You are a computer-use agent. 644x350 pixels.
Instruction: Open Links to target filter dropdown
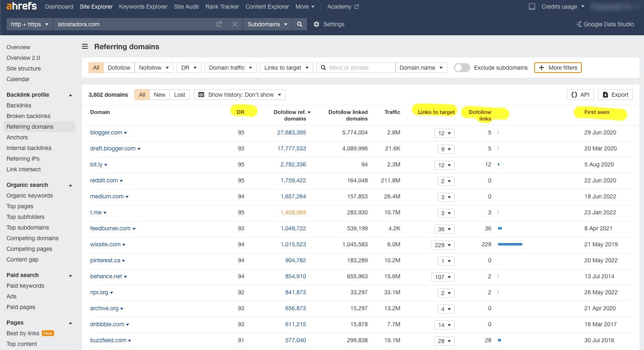coord(287,68)
